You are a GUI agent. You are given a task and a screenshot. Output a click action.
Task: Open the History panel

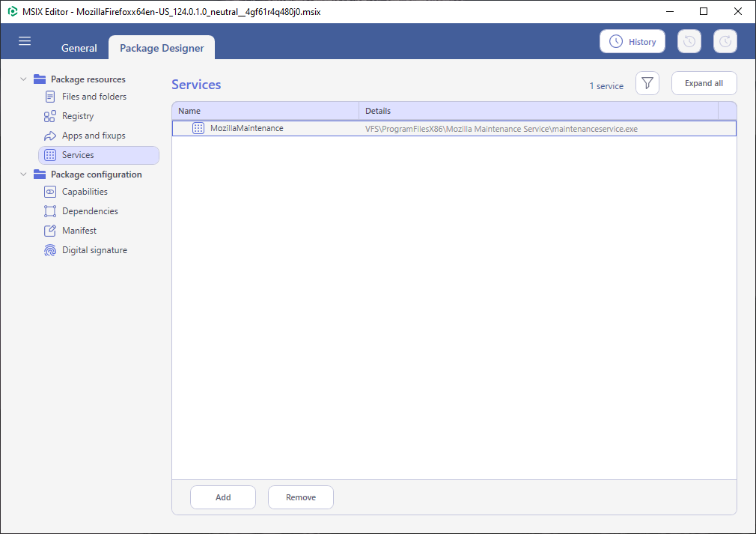coord(632,41)
